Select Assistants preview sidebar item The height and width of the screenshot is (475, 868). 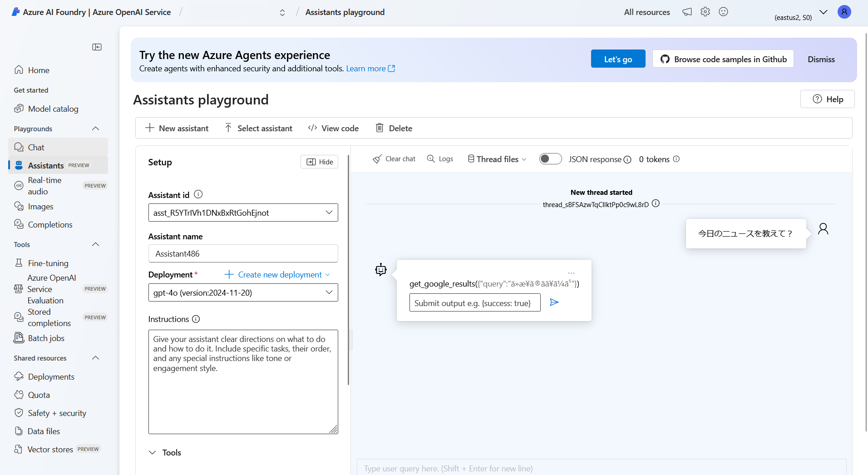tap(58, 165)
